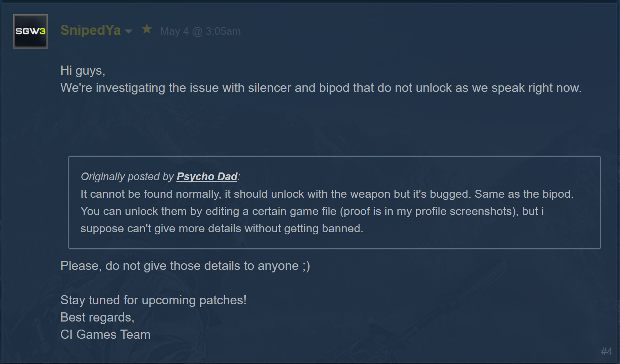Click the winking ";)" emoticon text
Screen dimensions: 620x364
pos(306,266)
